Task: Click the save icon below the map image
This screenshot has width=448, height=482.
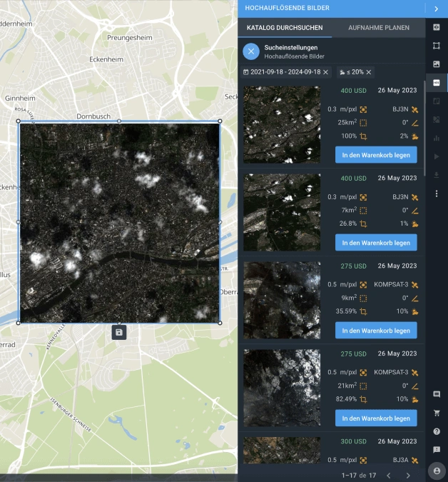Action: pos(119,332)
